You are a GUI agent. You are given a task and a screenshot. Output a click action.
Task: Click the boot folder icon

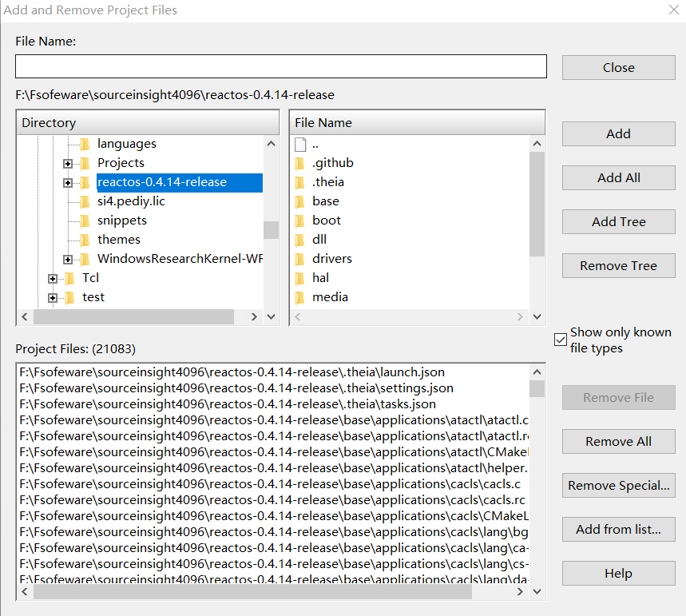pos(299,221)
